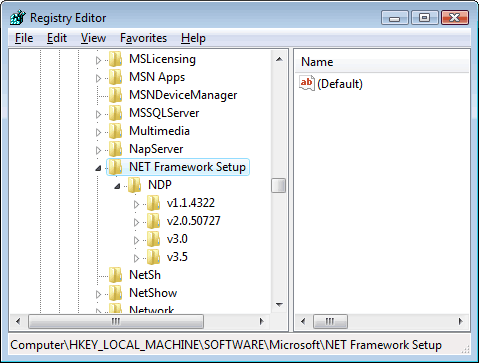This screenshot has width=479, height=363.
Task: Expand the v3.0 key
Action: tap(136, 240)
